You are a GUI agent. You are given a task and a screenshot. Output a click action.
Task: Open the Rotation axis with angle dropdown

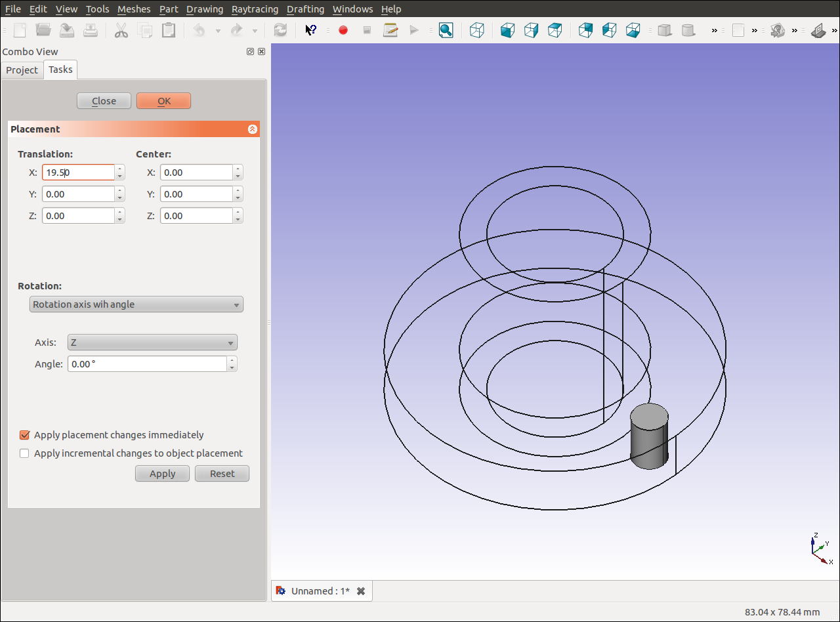[136, 304]
